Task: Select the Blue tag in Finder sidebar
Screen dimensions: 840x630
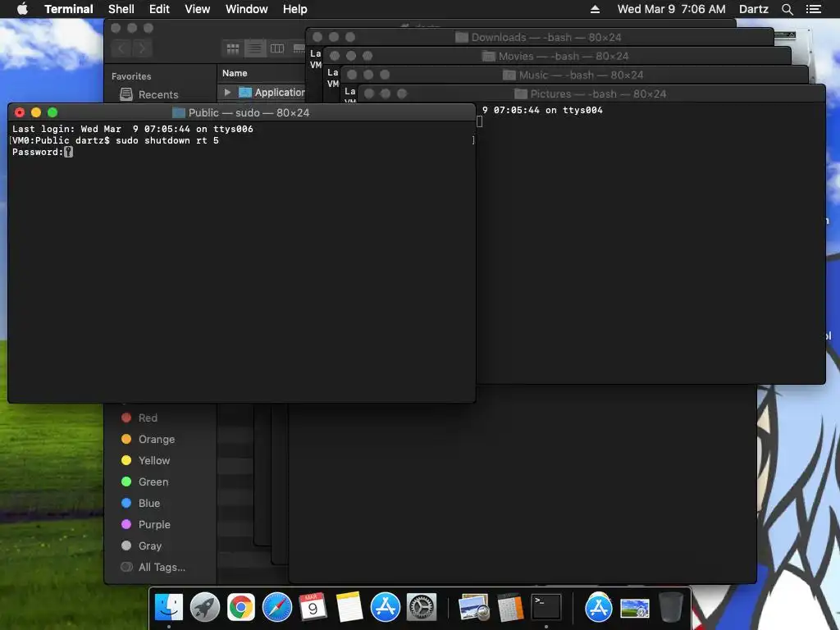Action: pos(149,503)
